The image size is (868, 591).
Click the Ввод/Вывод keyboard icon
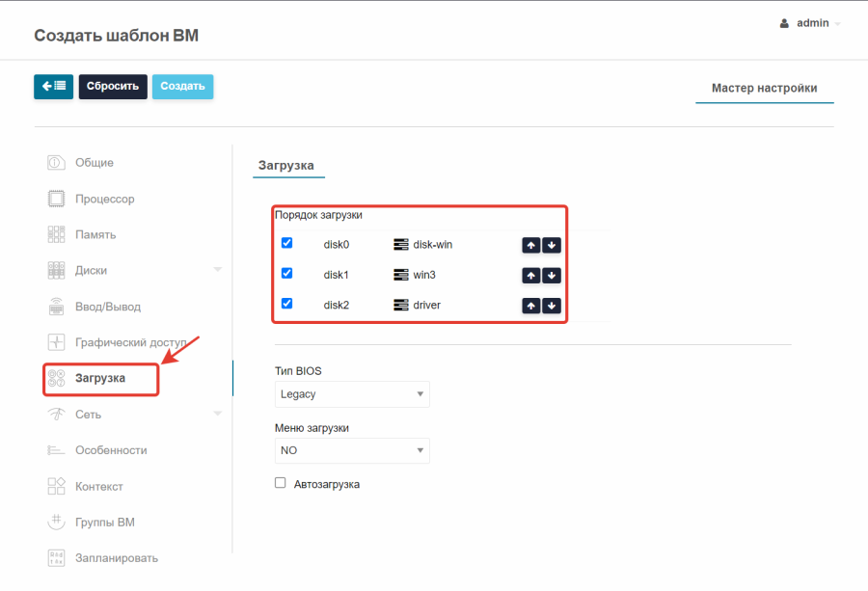[x=56, y=307]
